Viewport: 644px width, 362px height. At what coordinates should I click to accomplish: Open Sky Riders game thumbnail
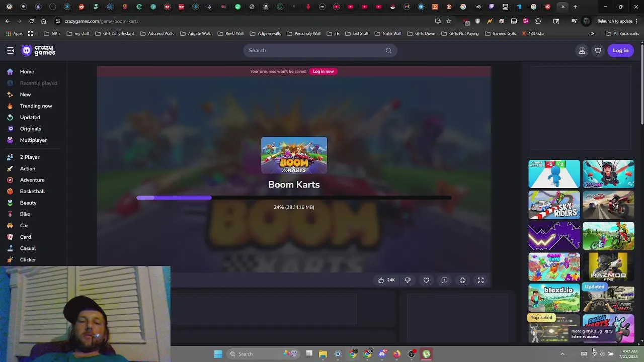coord(554,205)
